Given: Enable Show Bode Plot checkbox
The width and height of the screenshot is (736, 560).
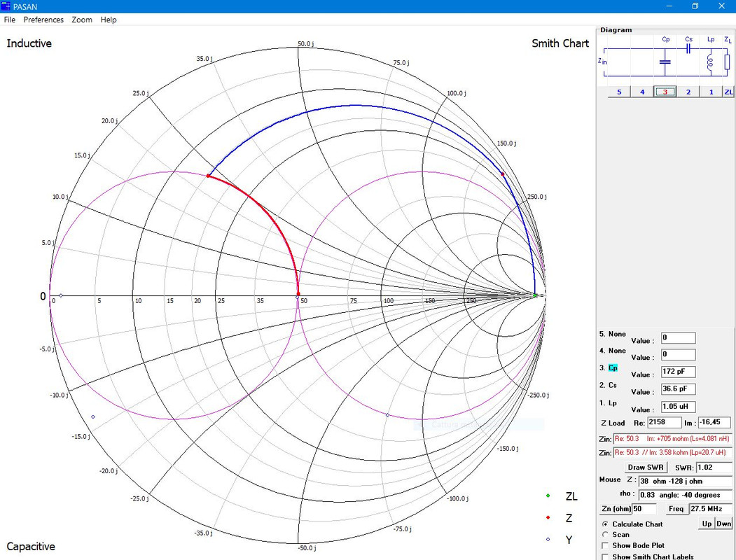Looking at the screenshot, I should click(605, 545).
